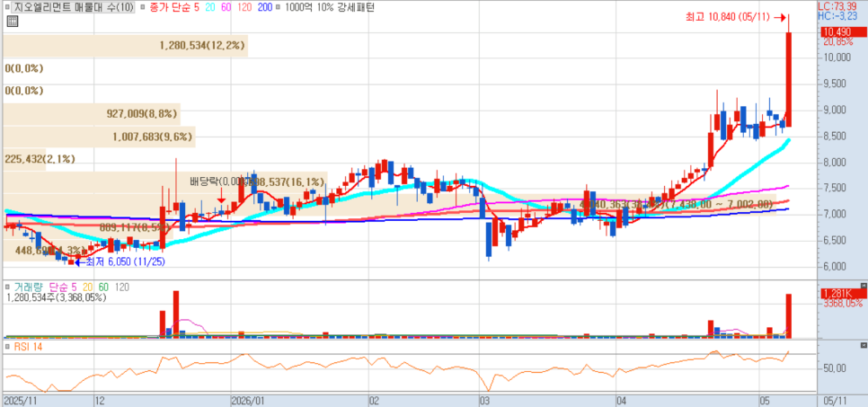
Task: Select the gray 120 volume average label
Action: point(121,288)
